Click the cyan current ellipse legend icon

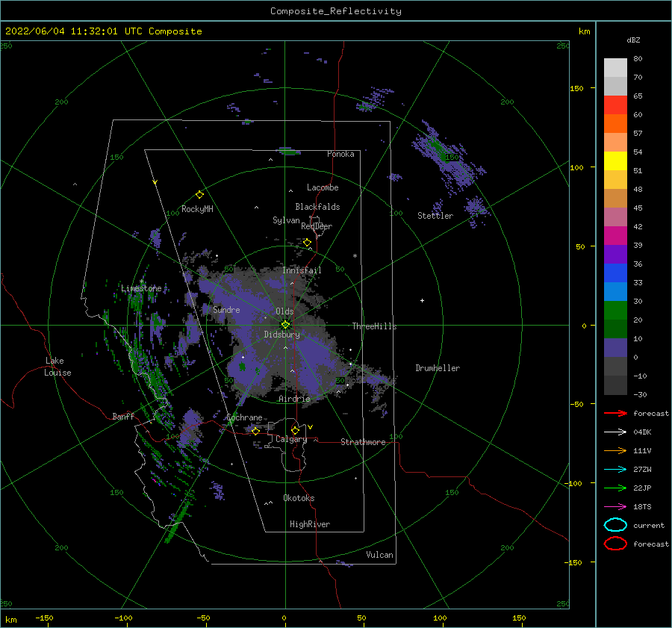click(615, 525)
